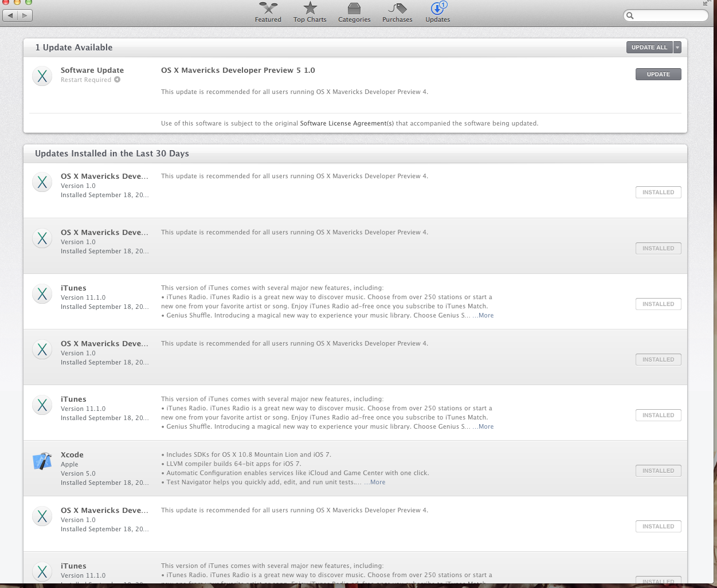This screenshot has height=588, width=717.
Task: Click "OS X Mavericks Developer Preview 5 1.0" title
Action: (238, 70)
